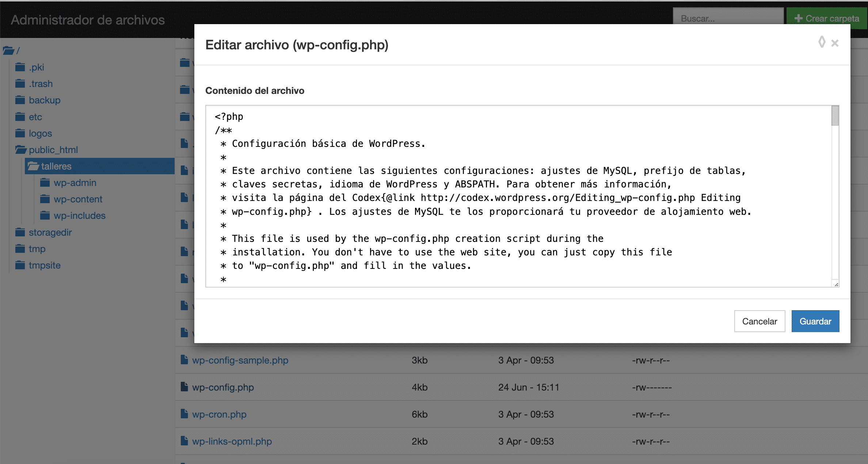Click the root folder icon in the tree
Image resolution: width=868 pixels, height=464 pixels.
click(8, 50)
